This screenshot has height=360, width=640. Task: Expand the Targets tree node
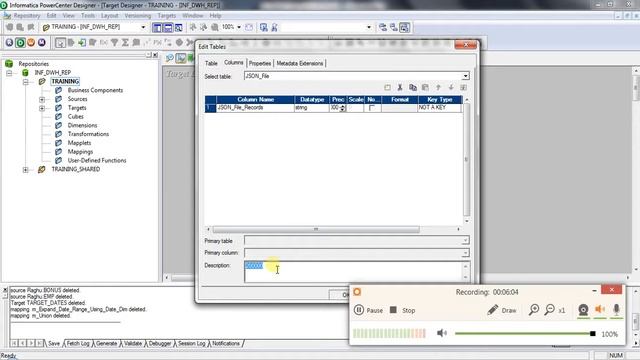click(x=42, y=108)
